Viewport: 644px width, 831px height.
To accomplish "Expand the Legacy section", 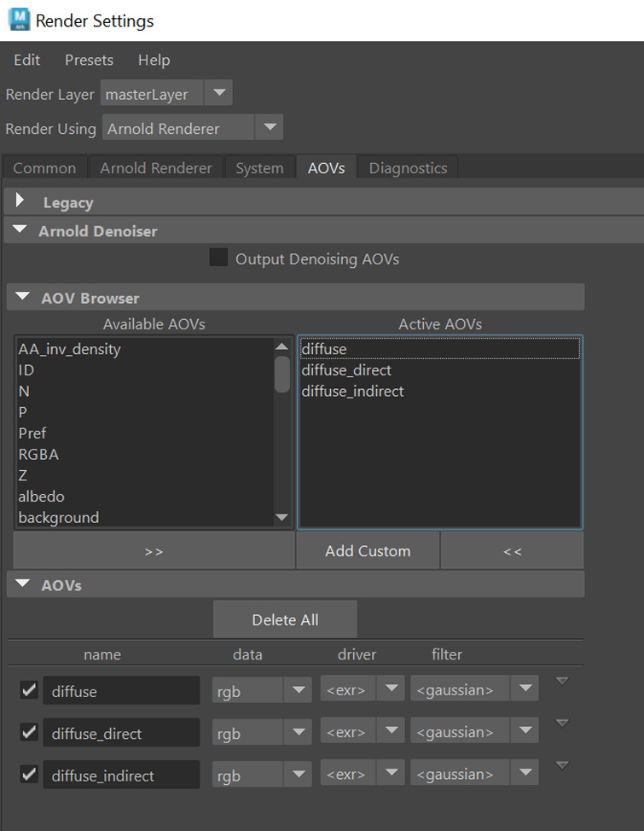I will tap(21, 202).
